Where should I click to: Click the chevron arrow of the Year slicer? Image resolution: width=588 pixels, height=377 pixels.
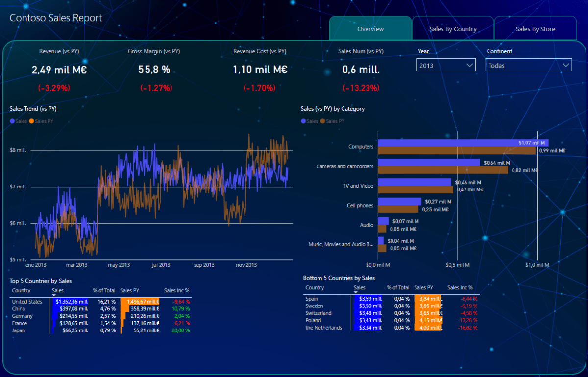[470, 65]
